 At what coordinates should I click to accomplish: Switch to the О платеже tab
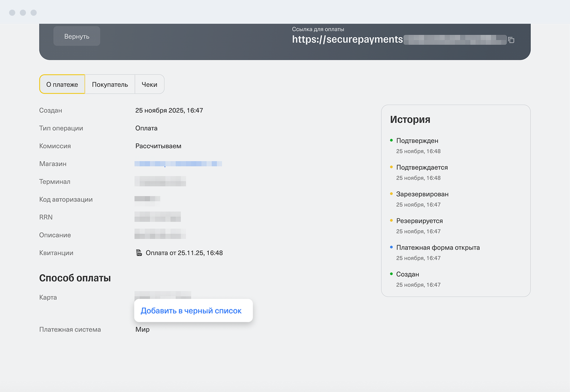tap(62, 84)
